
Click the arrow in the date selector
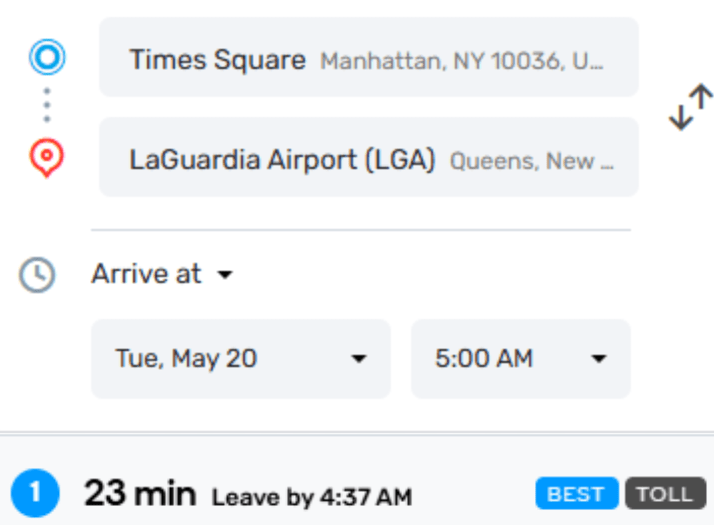point(359,360)
